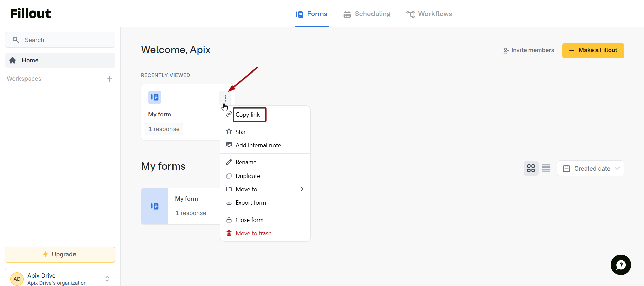Select Close form in menu
644x286 pixels.
(x=265, y=220)
